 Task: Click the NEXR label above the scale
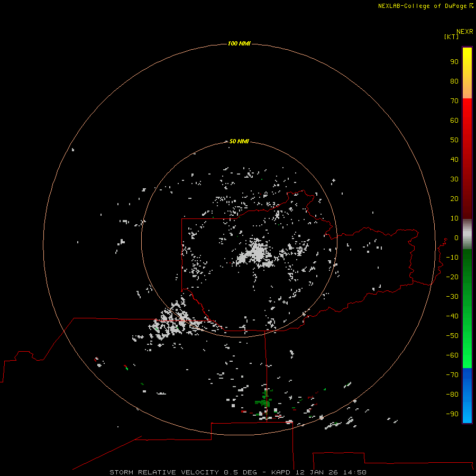464,32
